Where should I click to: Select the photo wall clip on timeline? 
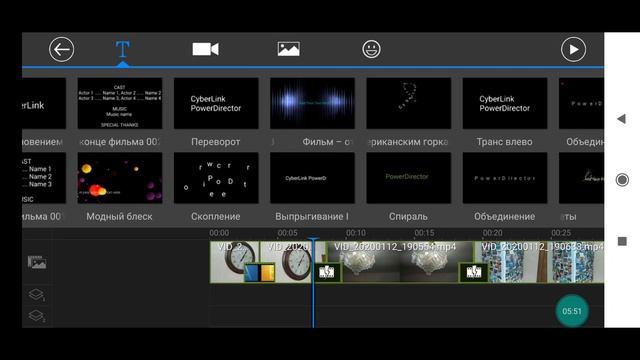pyautogui.click(x=539, y=262)
